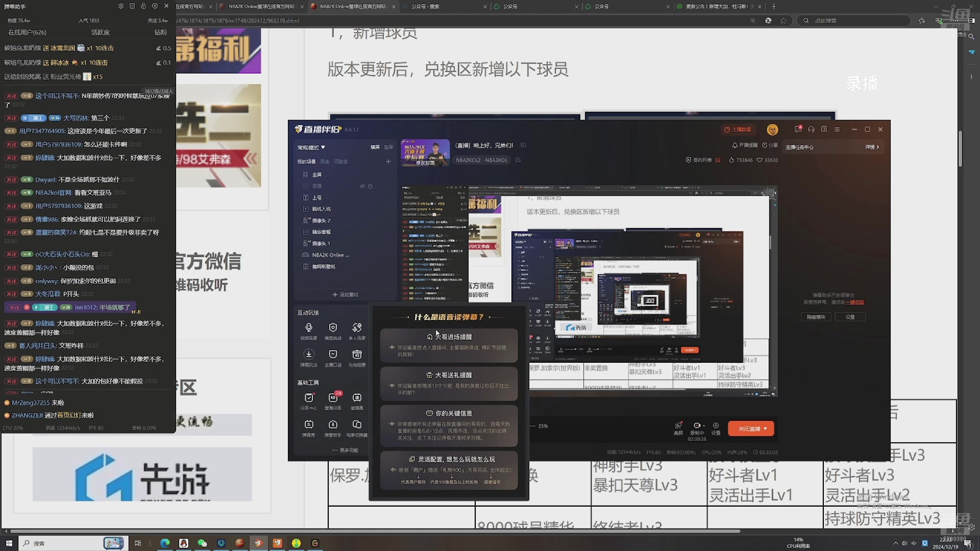
Task: Click 设置 button beside 隐藏模块
Action: click(850, 317)
